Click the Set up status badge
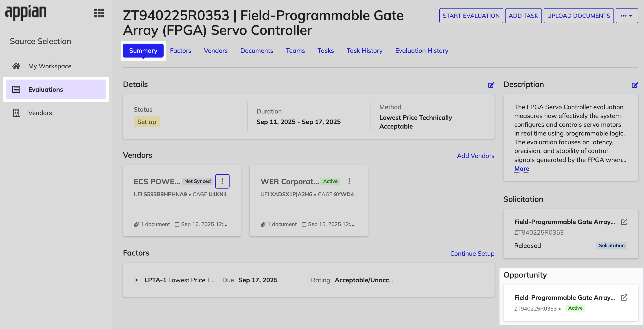 (147, 122)
